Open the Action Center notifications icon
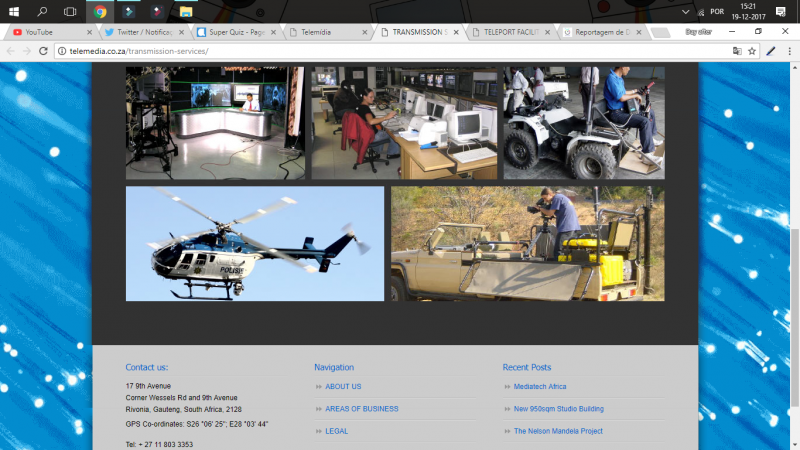 tap(781, 11)
